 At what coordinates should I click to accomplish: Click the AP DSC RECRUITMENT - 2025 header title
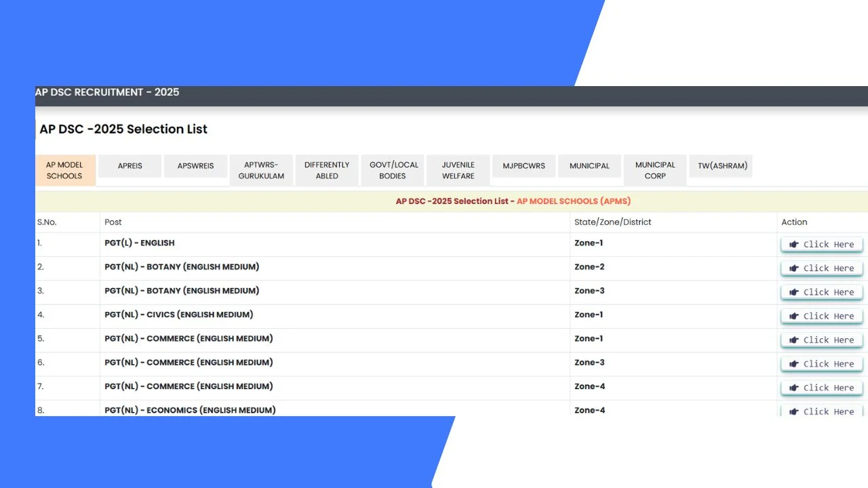(x=107, y=92)
